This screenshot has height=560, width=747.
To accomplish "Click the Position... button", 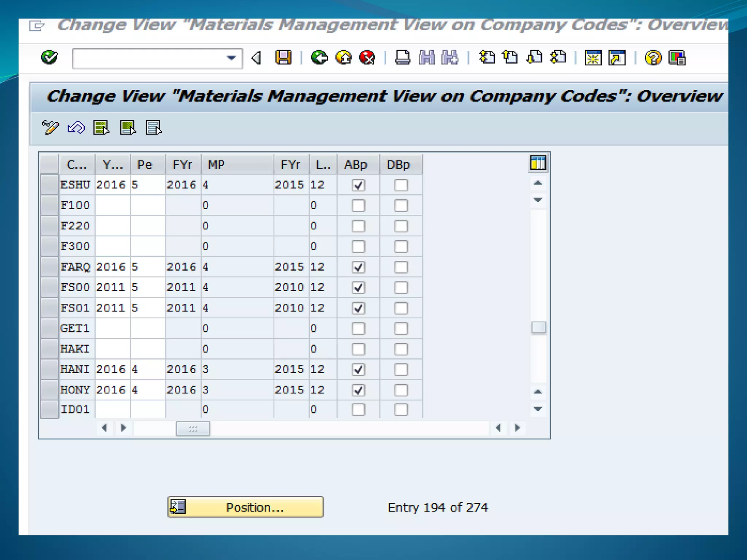I will click(x=245, y=507).
